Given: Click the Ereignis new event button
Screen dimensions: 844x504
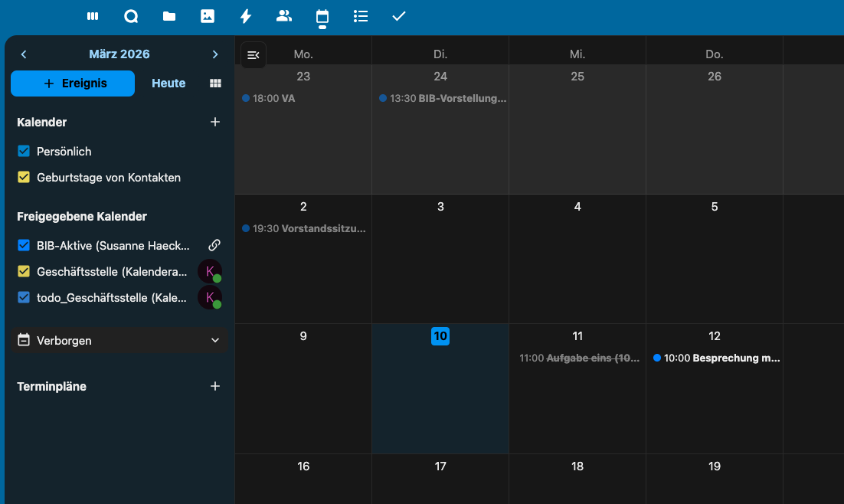Looking at the screenshot, I should point(73,83).
